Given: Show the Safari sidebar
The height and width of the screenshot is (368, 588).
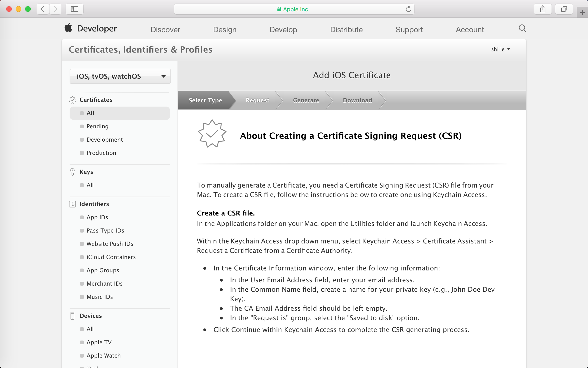Looking at the screenshot, I should [x=74, y=9].
